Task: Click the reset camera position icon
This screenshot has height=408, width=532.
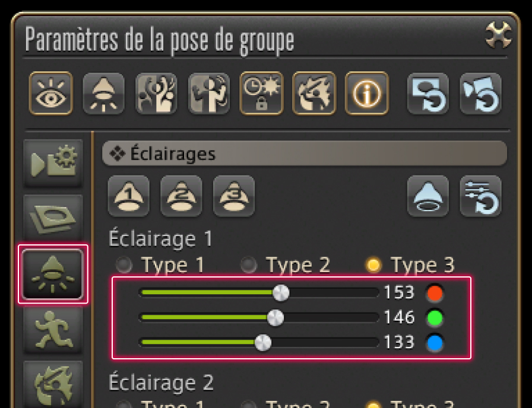Action: (480, 93)
